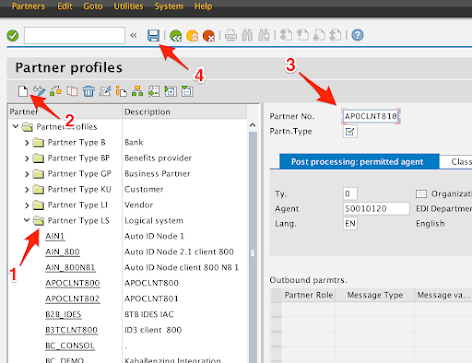Click the pencil edit list icon
This screenshot has width=472, height=363.
click(x=105, y=91)
